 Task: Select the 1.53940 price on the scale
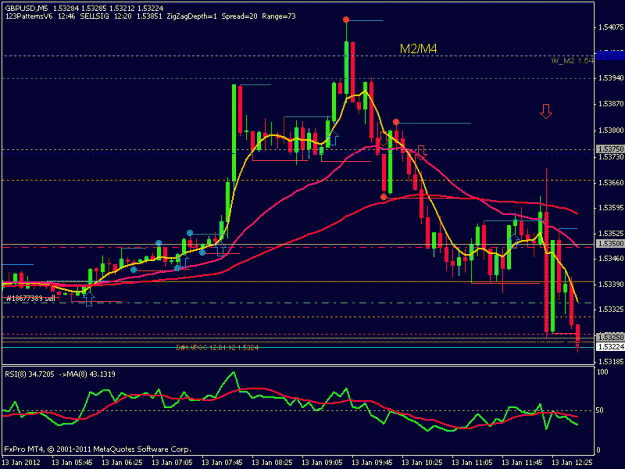click(611, 78)
